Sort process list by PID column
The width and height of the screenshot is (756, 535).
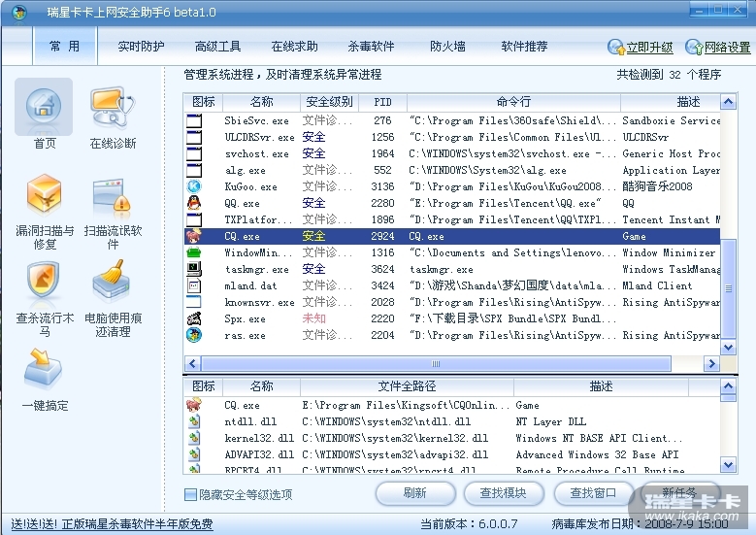pyautogui.click(x=382, y=102)
